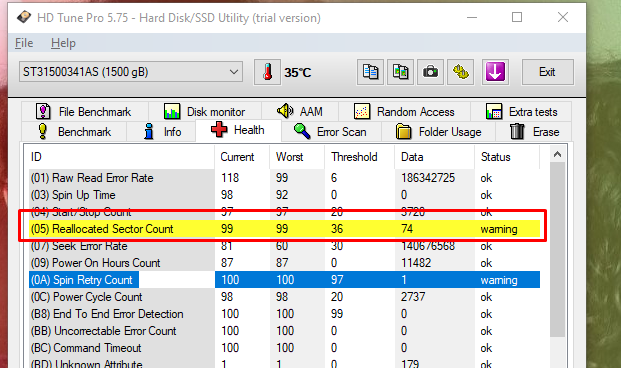The height and width of the screenshot is (368, 621).
Task: Click the thermometer temperature icon
Action: 267,72
